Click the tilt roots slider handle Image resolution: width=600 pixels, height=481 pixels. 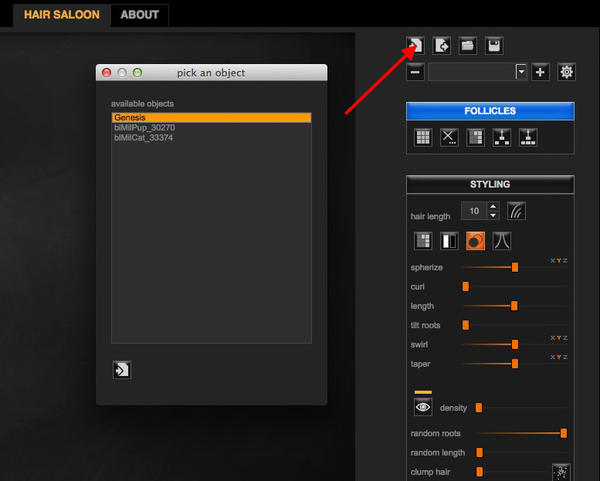(466, 325)
